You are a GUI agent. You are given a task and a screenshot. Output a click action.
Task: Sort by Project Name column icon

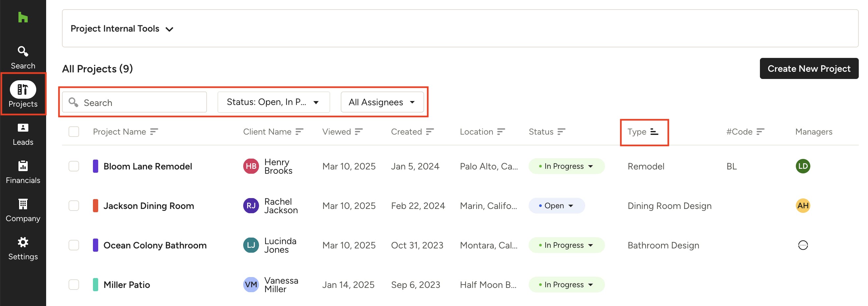154,132
